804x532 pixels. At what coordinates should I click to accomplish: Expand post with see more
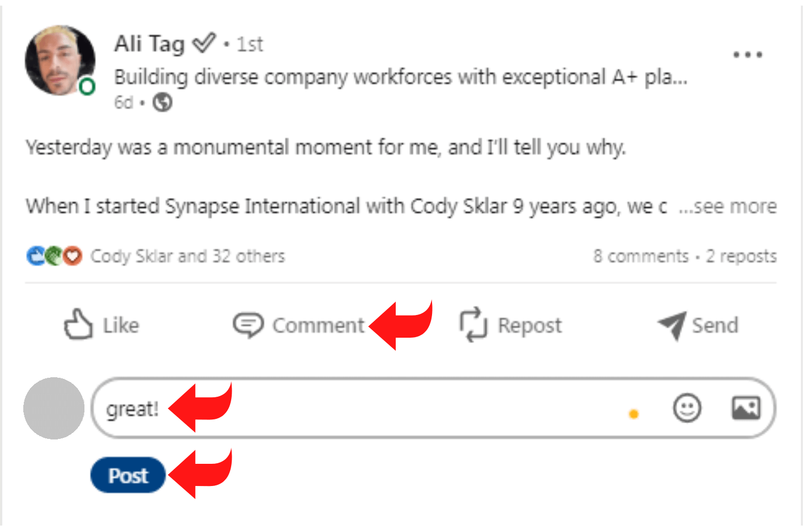click(x=728, y=206)
